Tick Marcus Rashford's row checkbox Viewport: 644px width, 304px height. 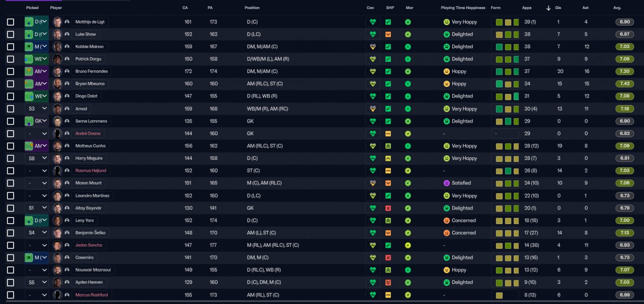(x=11, y=295)
